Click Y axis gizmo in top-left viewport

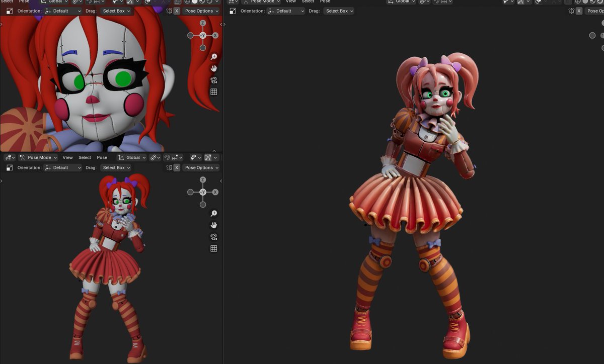coord(203,35)
